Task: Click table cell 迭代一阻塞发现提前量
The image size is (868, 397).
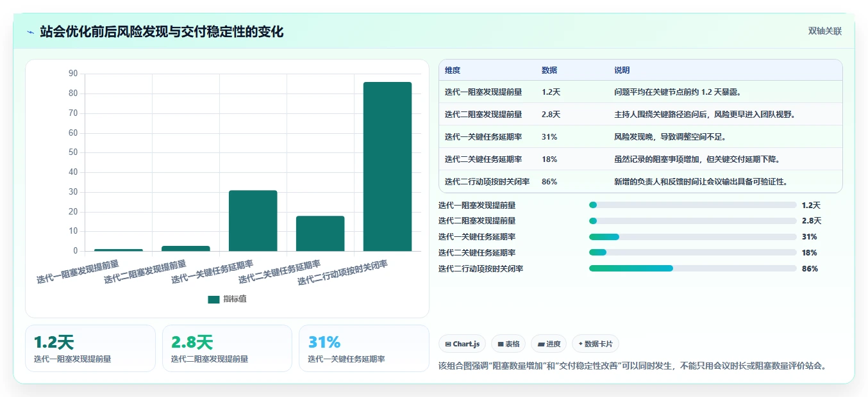Action: coord(483,92)
